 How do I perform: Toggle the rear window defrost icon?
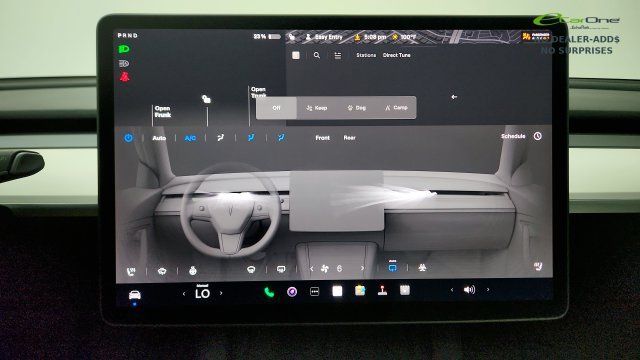[281, 269]
